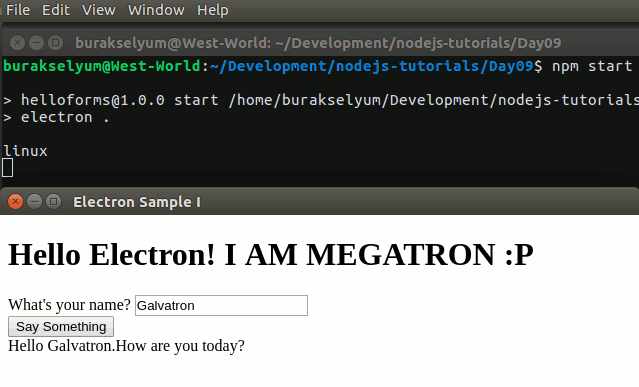
Task: Click the terminal title bar path text
Action: 318,43
